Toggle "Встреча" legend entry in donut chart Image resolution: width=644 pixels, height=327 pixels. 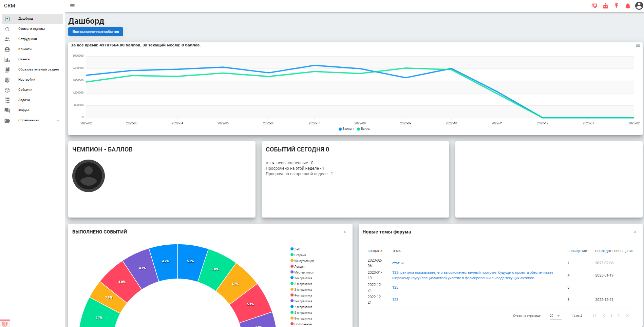(x=298, y=255)
